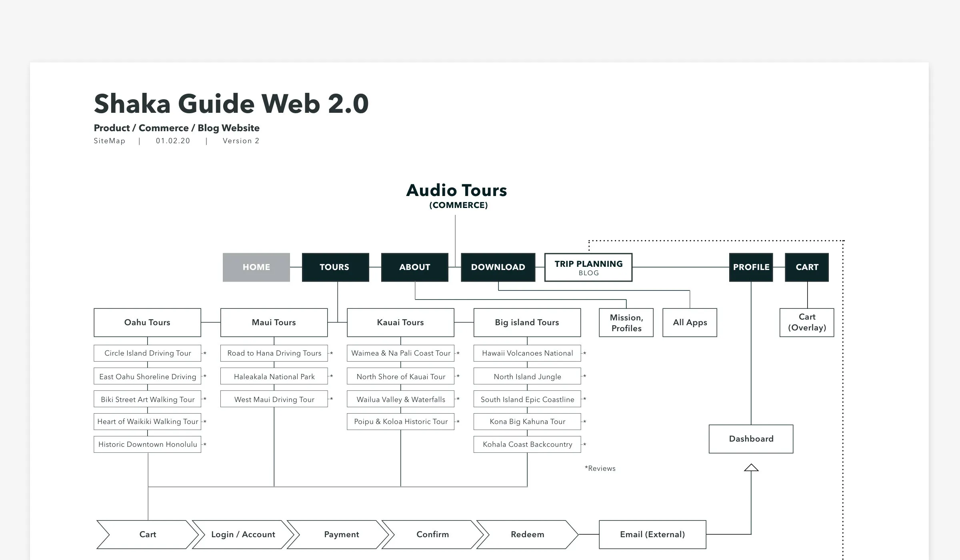Click the triangle arrowhead below Dashboard

[751, 468]
